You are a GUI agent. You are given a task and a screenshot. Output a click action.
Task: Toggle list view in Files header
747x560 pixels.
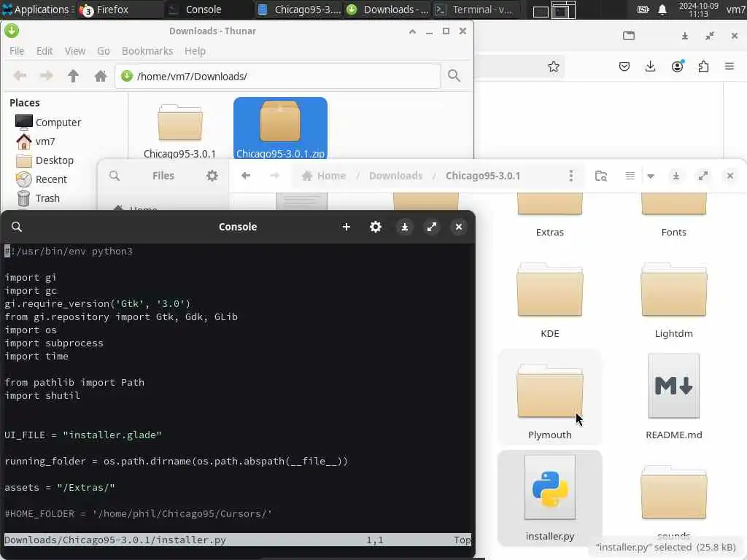630,176
